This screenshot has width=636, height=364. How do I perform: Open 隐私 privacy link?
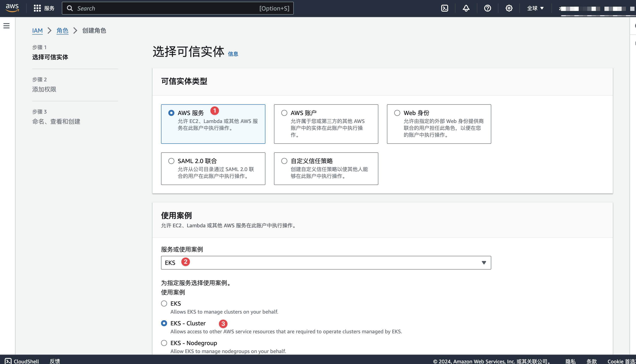[x=571, y=361]
